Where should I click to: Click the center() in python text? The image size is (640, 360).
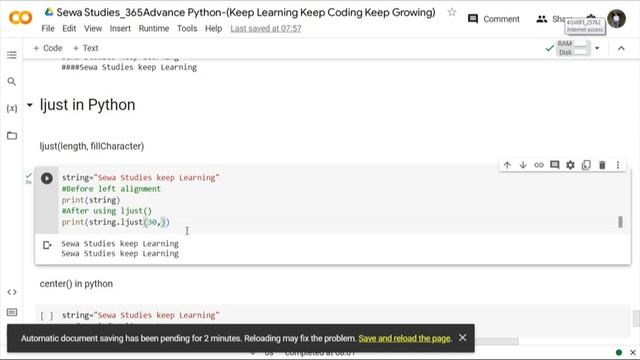[x=76, y=284]
